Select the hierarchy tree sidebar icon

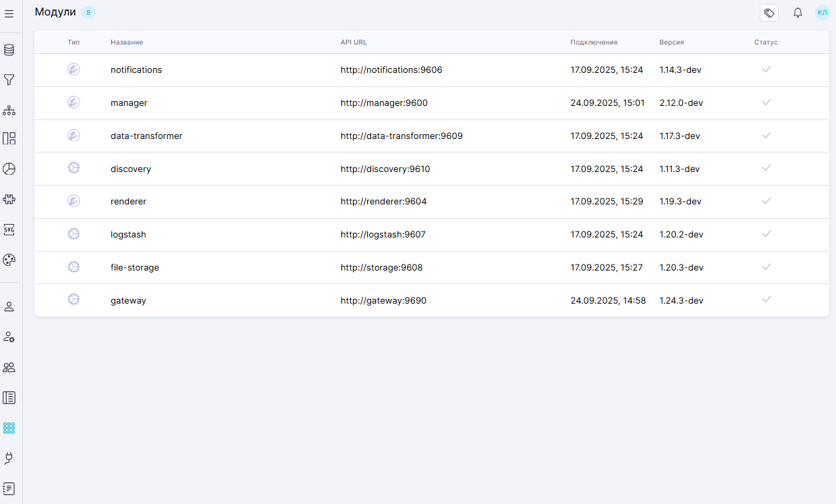tap(9, 110)
